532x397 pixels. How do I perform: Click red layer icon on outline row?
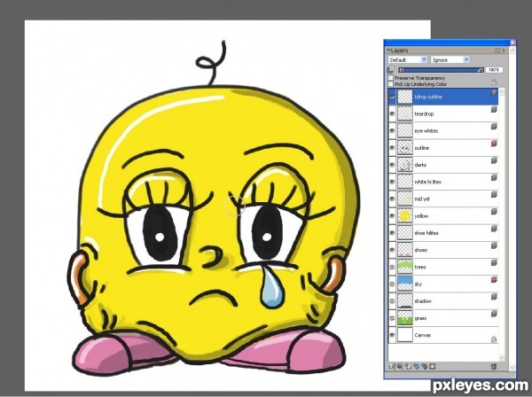[494, 144]
